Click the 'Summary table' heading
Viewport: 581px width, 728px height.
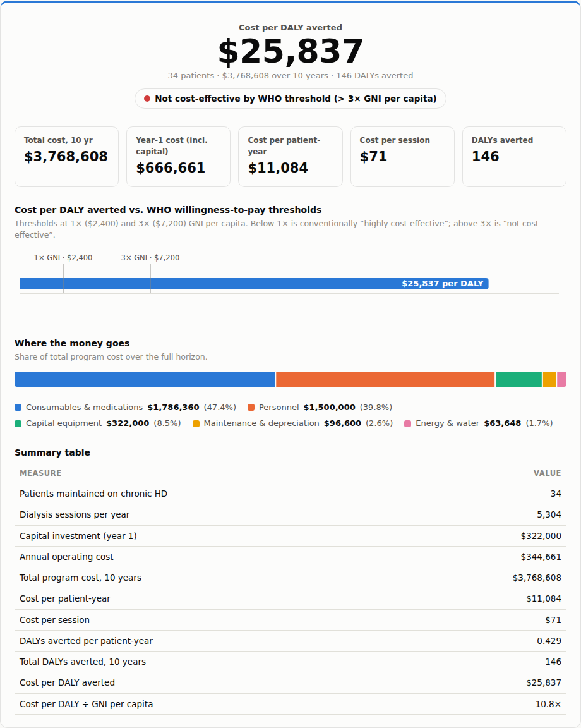tap(52, 452)
